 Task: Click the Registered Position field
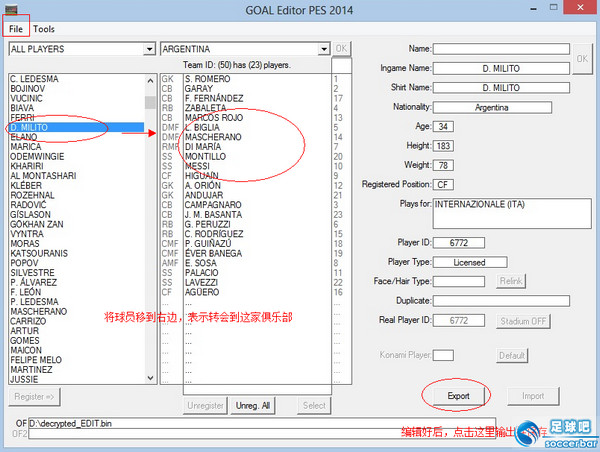443,185
